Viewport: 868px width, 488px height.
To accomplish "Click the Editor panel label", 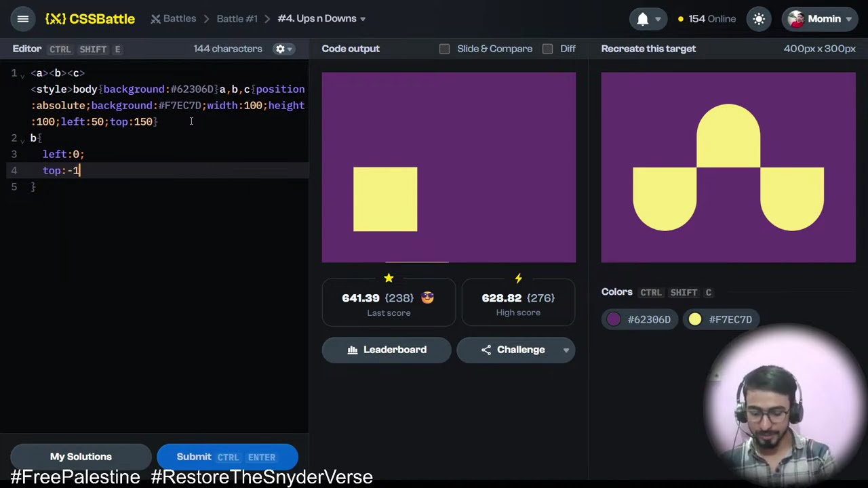I will click(x=26, y=49).
